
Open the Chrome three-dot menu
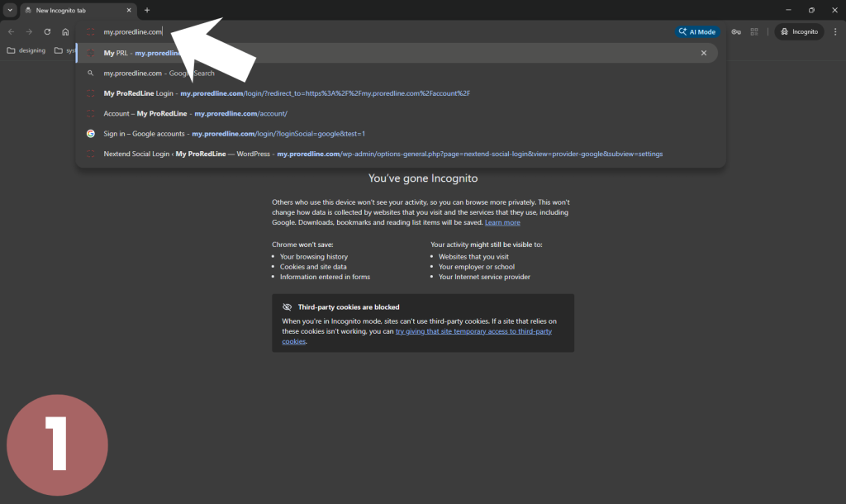834,31
